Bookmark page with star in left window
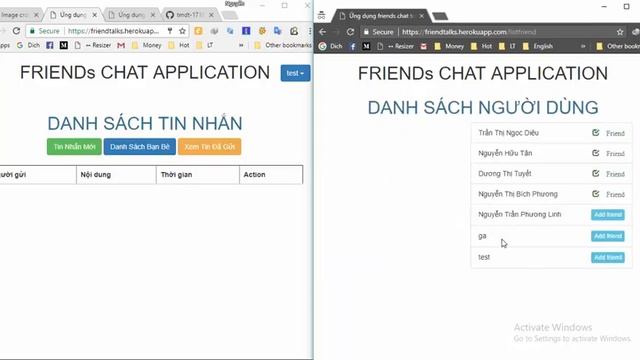This screenshot has height=360, width=640. tap(182, 31)
